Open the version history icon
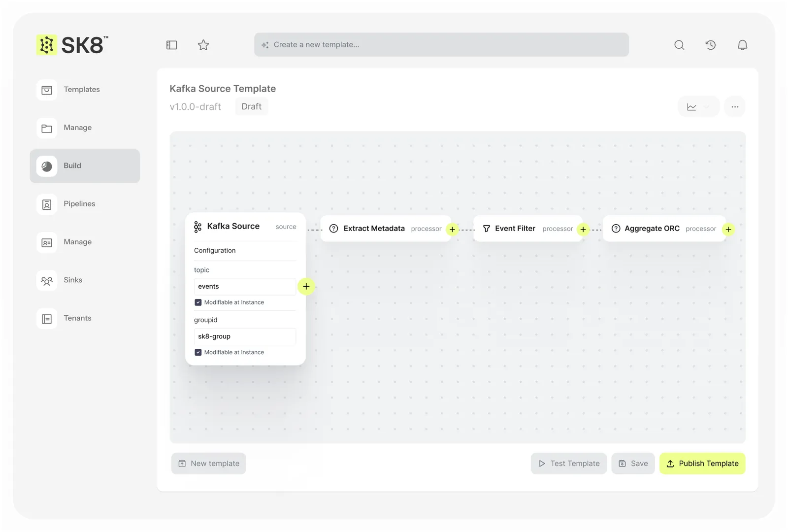 (x=711, y=45)
